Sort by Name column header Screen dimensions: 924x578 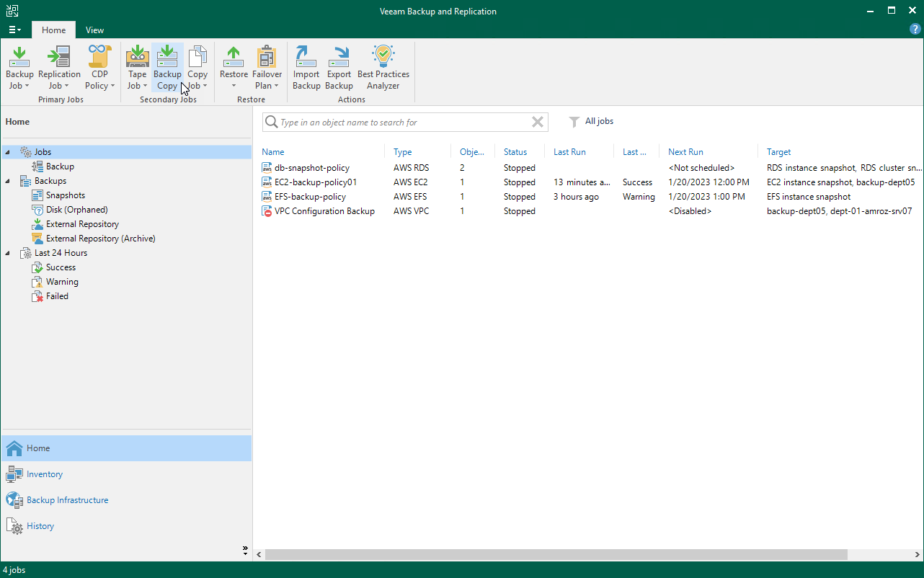click(x=273, y=152)
